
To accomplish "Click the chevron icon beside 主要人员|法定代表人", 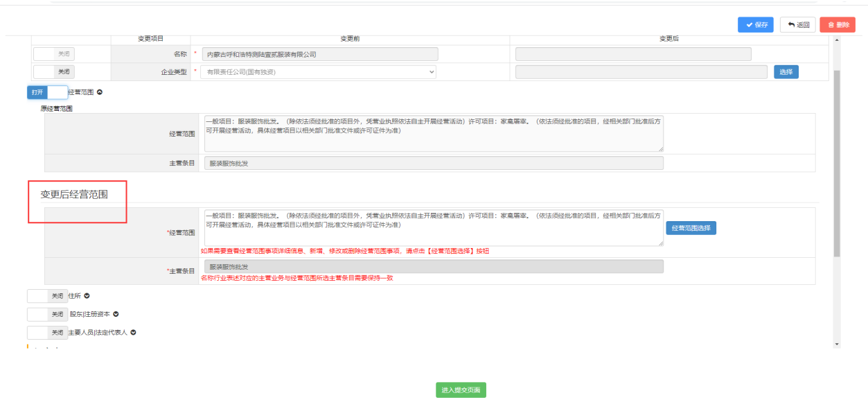I will pyautogui.click(x=133, y=333).
